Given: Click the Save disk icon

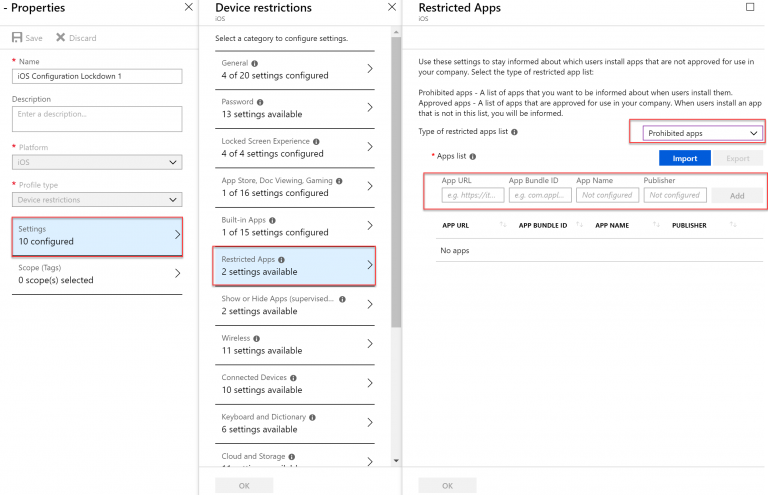Looking at the screenshot, I should 17,38.
